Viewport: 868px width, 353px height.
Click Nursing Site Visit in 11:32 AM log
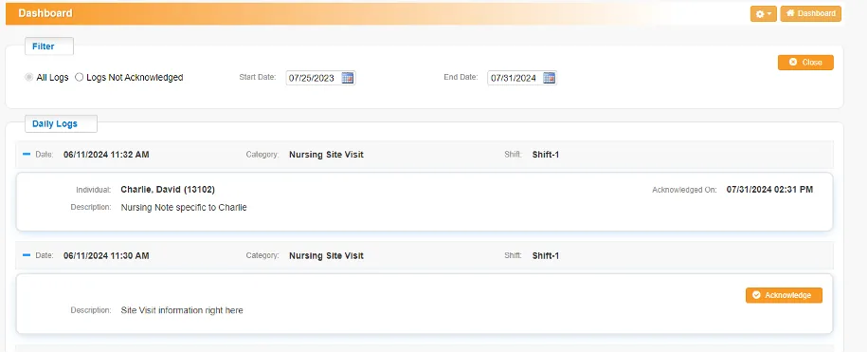tap(326, 155)
